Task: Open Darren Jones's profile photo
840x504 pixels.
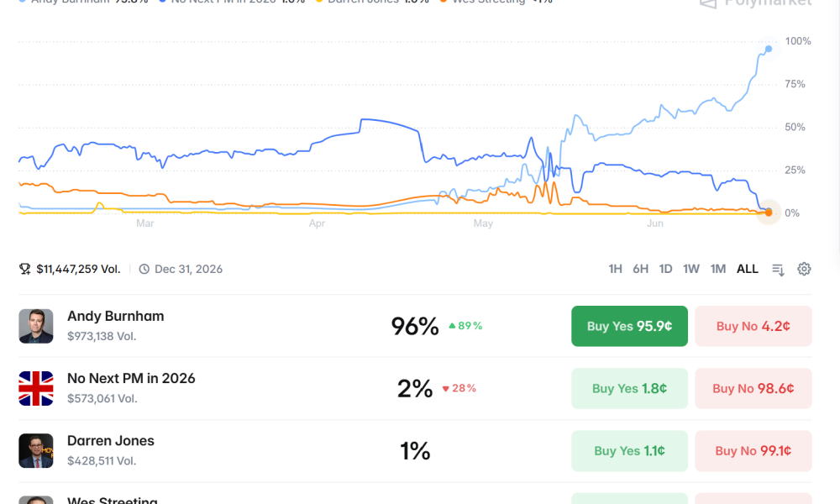Action: (36, 451)
